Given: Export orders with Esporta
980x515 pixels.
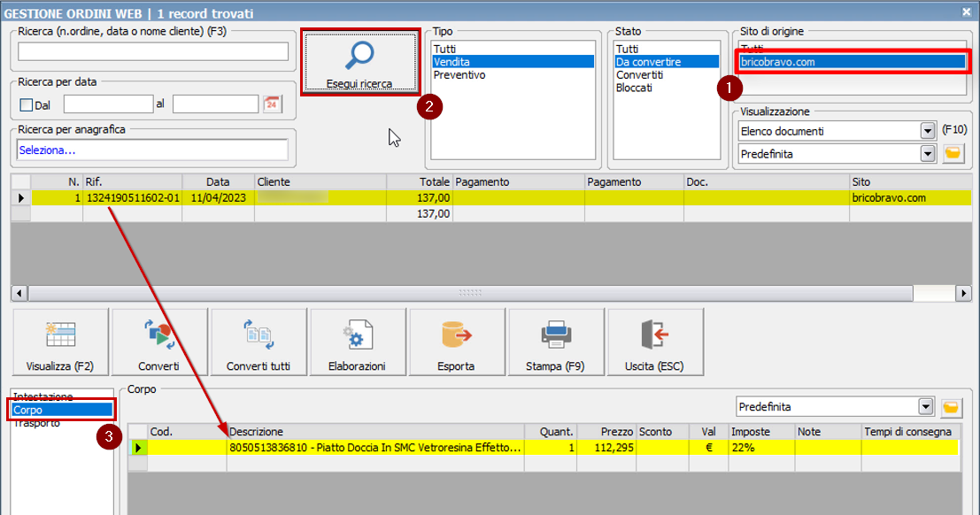Looking at the screenshot, I should [x=456, y=342].
